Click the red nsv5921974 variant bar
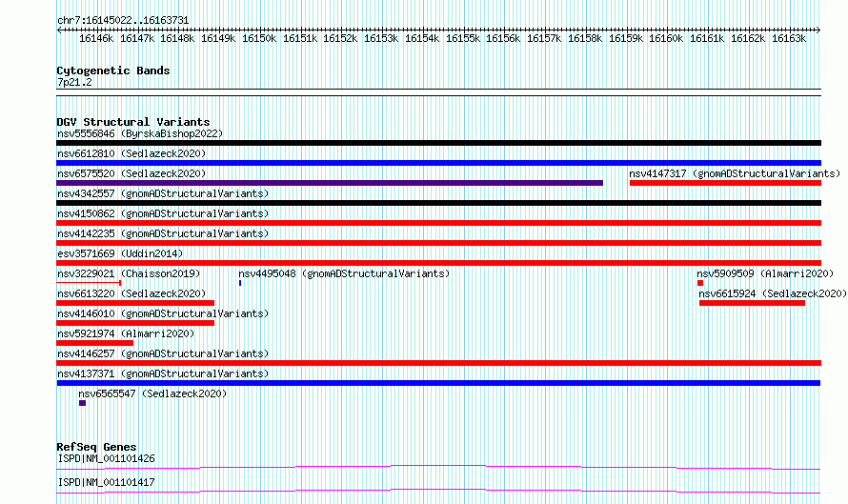Screen dimensions: 848x504 pos(94,343)
